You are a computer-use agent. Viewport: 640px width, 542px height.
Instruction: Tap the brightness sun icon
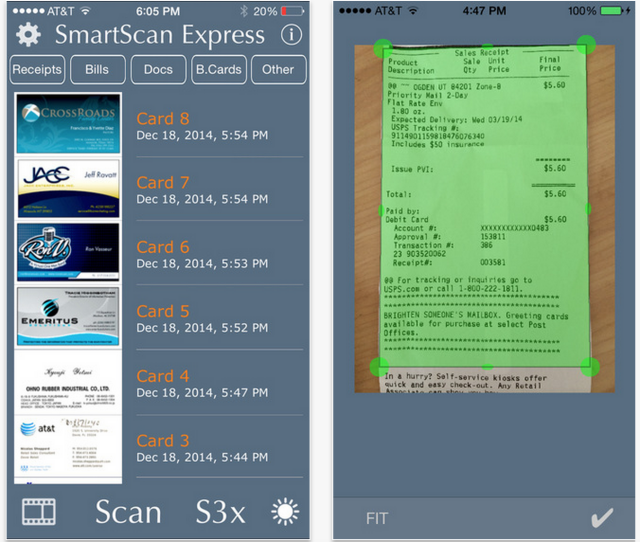coord(285,511)
